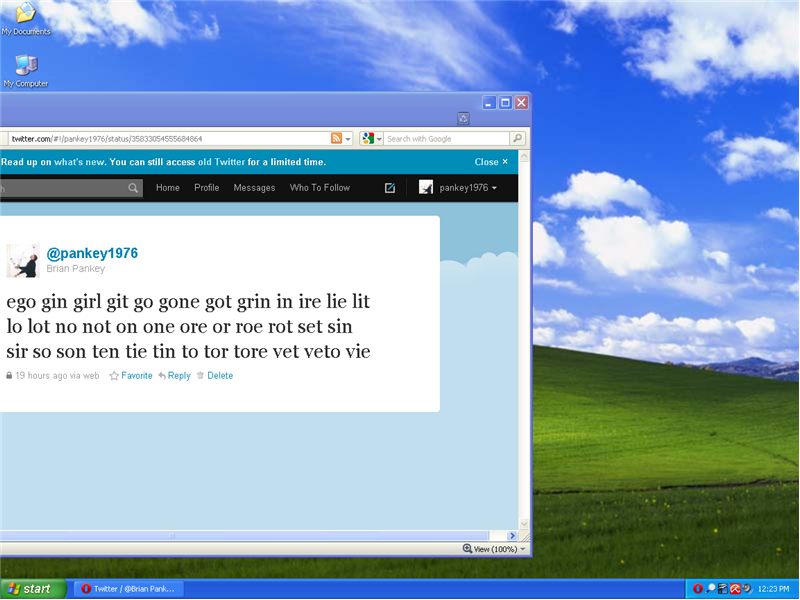This screenshot has width=800, height=600.
Task: Open the Profile nav item
Action: click(x=207, y=188)
